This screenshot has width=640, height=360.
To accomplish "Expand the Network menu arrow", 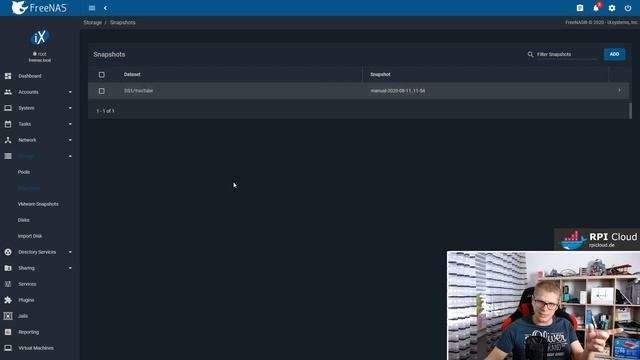I will [x=70, y=140].
